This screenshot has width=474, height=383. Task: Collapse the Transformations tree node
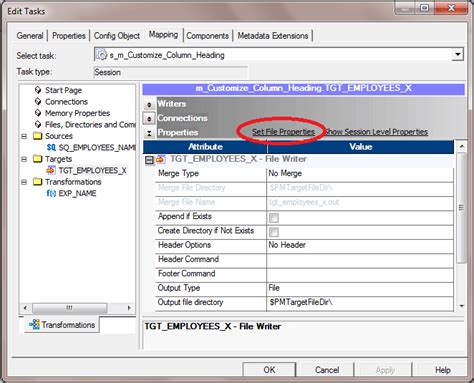coord(24,182)
